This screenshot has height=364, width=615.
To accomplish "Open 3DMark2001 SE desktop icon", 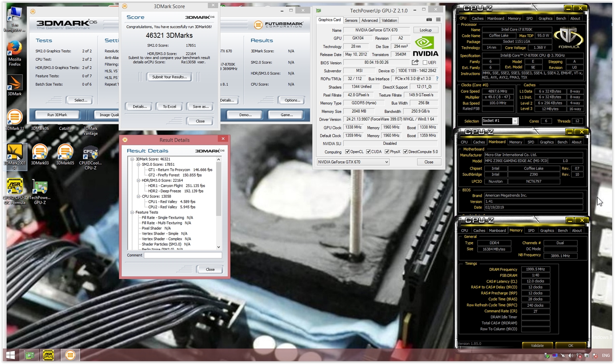I will pyautogui.click(x=15, y=157).
